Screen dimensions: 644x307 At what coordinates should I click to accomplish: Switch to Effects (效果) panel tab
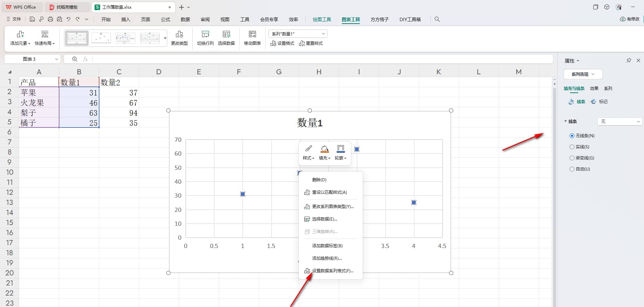point(594,89)
